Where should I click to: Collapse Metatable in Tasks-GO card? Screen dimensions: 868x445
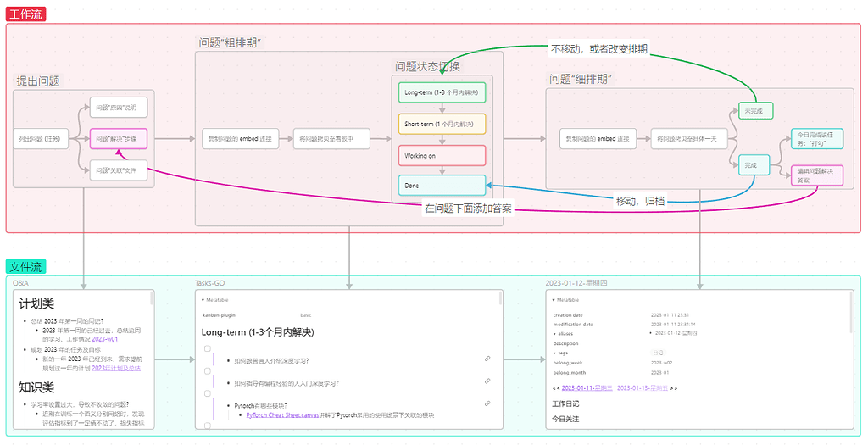[x=203, y=300]
